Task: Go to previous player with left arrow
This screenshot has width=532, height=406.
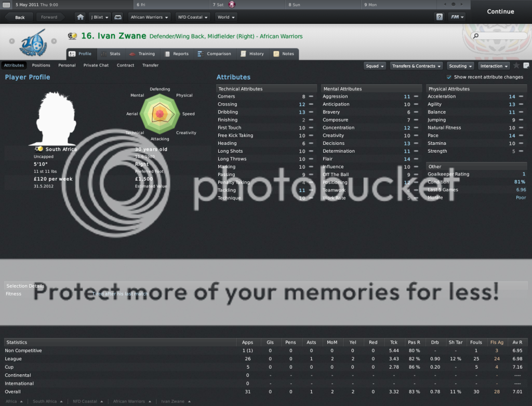Action: point(11,41)
